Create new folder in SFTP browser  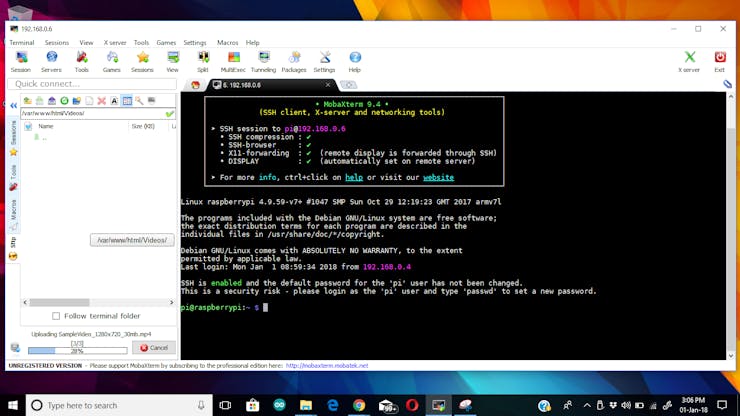(76, 101)
